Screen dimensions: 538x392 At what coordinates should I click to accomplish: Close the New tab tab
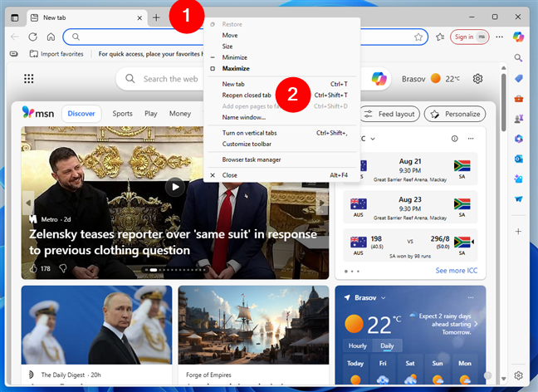(139, 17)
